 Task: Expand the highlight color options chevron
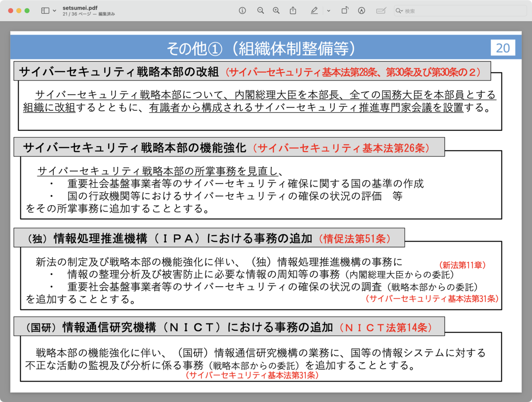(329, 11)
